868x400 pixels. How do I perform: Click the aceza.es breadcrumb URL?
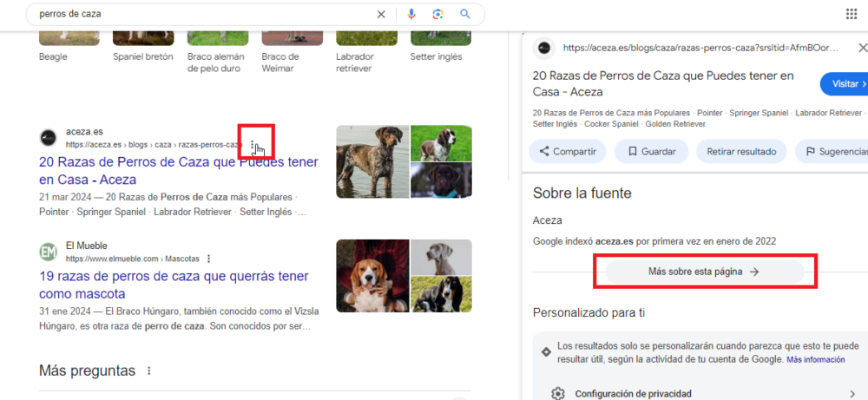point(154,145)
